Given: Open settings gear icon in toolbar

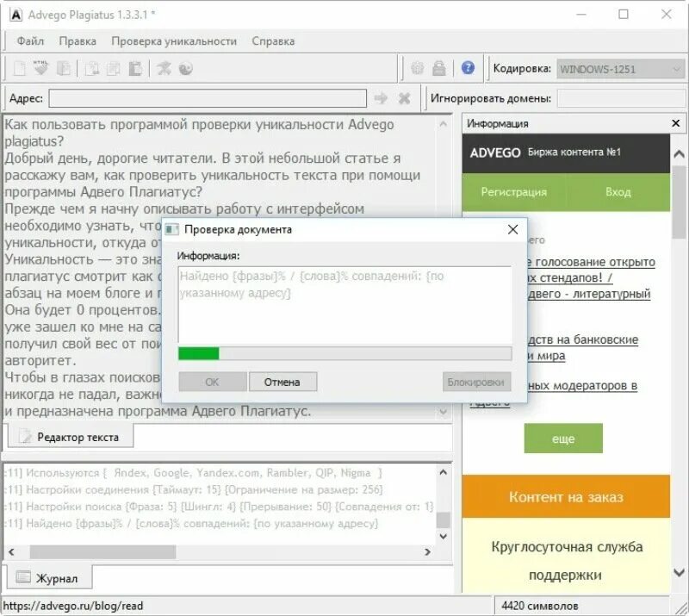Looking at the screenshot, I should pyautogui.click(x=417, y=68).
